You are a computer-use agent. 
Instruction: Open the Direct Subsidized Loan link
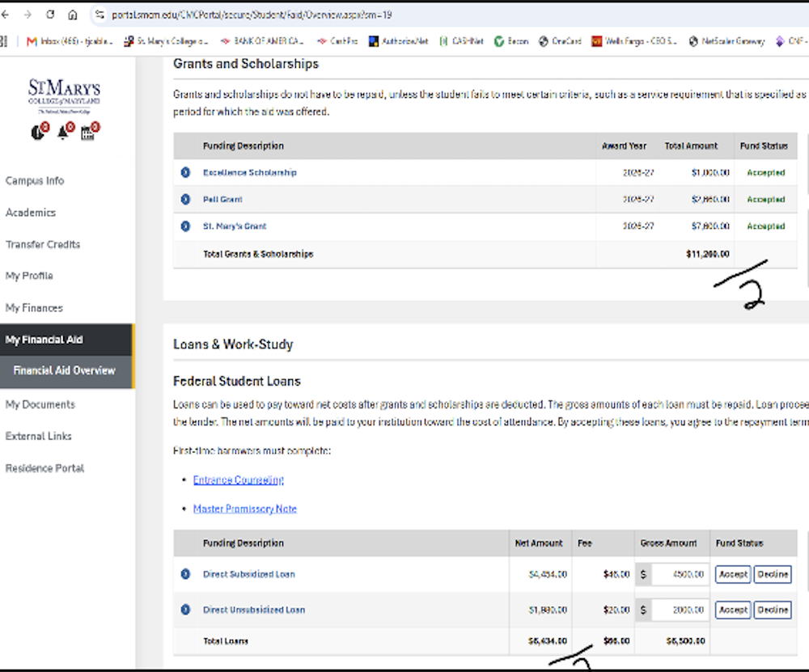click(248, 574)
